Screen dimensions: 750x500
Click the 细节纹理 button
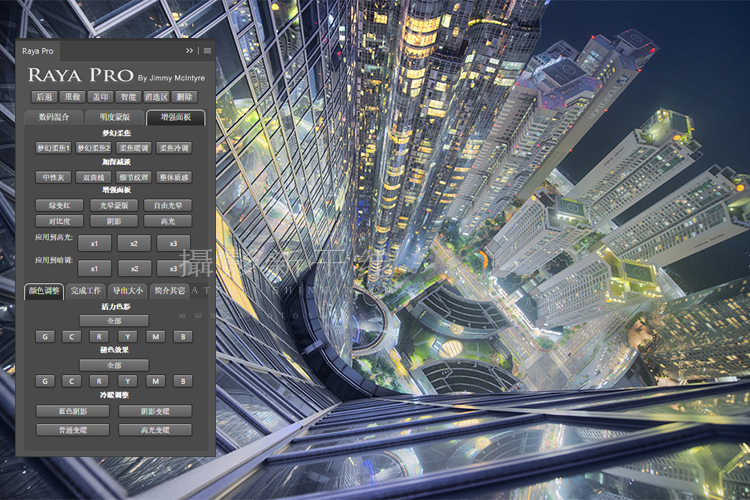pos(133,178)
